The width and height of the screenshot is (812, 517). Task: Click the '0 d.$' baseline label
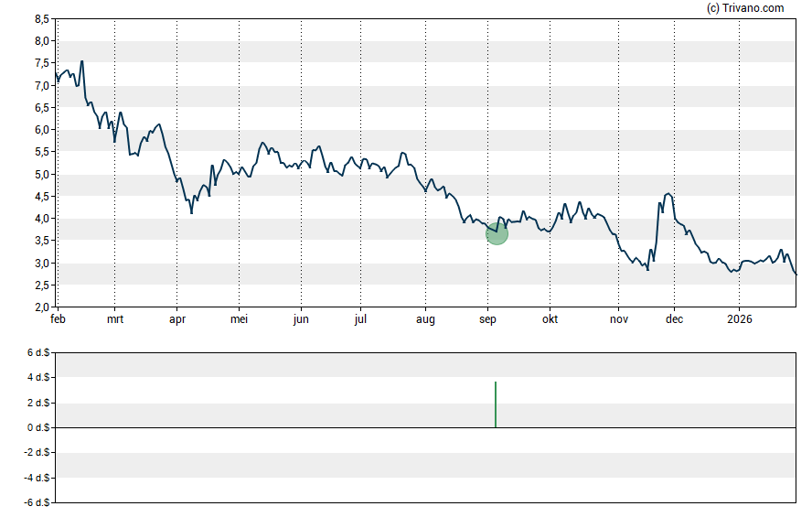tap(35, 427)
